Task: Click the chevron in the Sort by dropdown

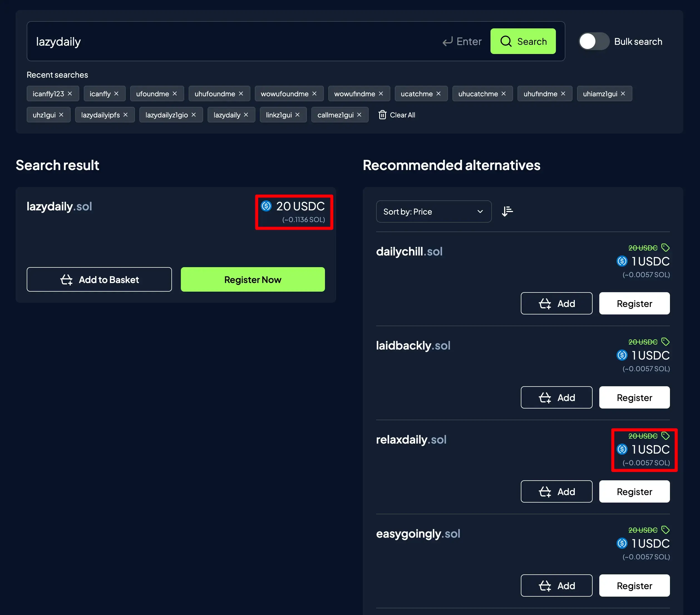Action: [x=480, y=211]
